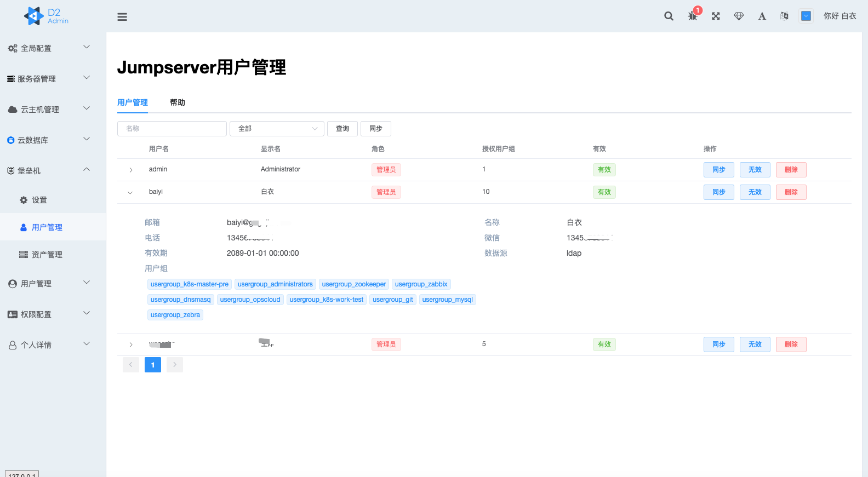Viewport: 868px width, 477px height.
Task: Focus the 名称 search input
Action: 172,129
